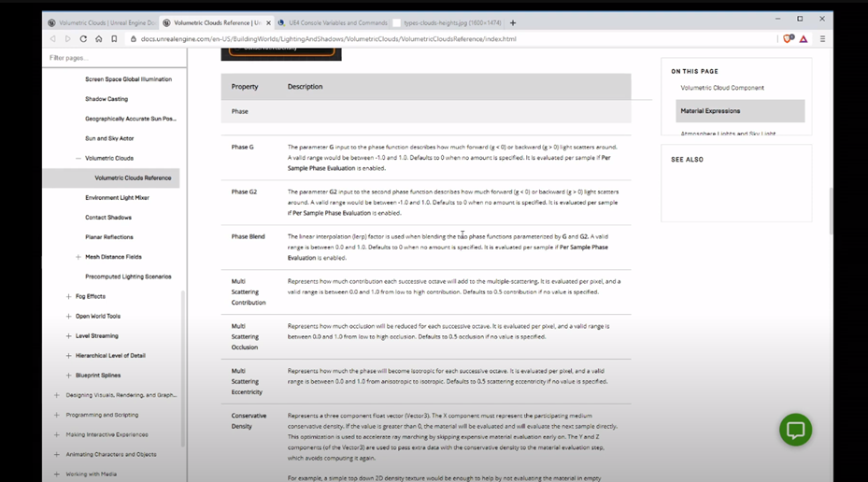Image resolution: width=868 pixels, height=482 pixels.
Task: Open the green chat feedback button
Action: pos(795,430)
